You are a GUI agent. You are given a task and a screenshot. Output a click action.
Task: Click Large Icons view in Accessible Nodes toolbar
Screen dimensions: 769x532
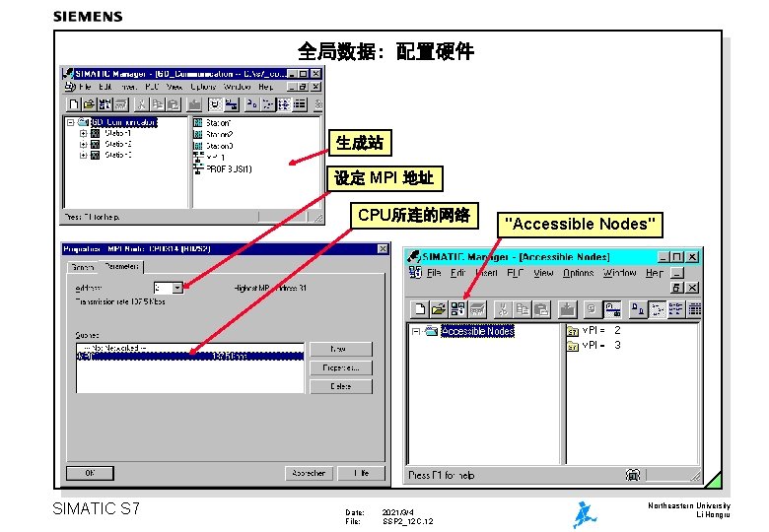(637, 308)
